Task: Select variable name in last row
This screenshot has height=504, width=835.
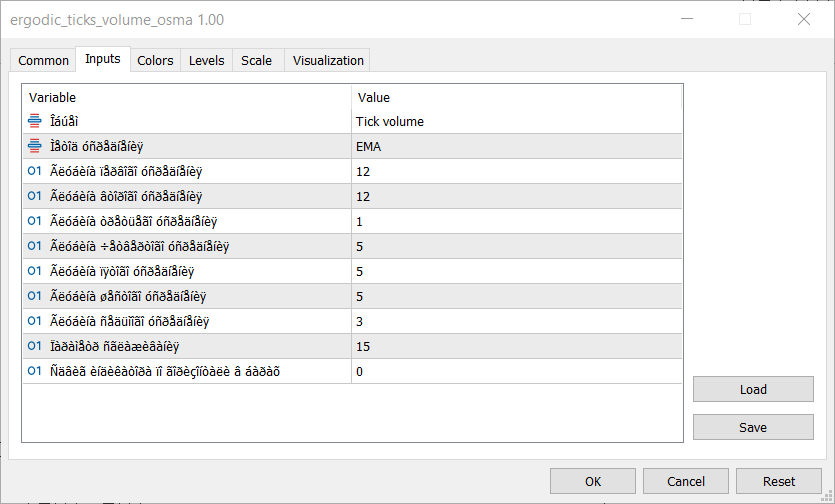Action: (x=165, y=372)
